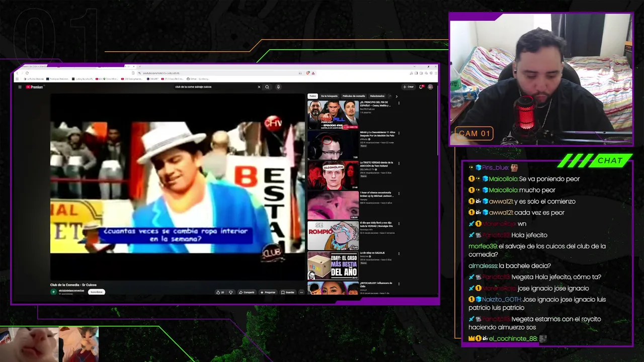This screenshot has width=644, height=362.
Task: Open the 'Mintió y Lo Descubrieron' video thumbnail
Action: 333,145
